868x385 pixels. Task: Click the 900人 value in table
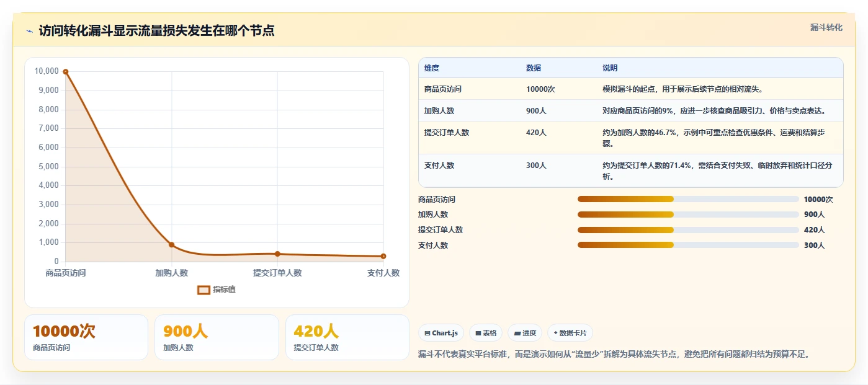(536, 111)
